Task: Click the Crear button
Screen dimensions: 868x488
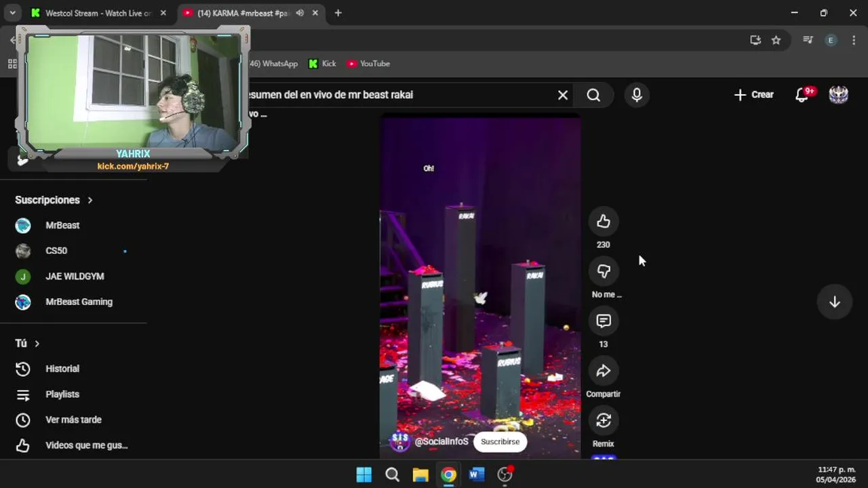Action: click(x=753, y=95)
